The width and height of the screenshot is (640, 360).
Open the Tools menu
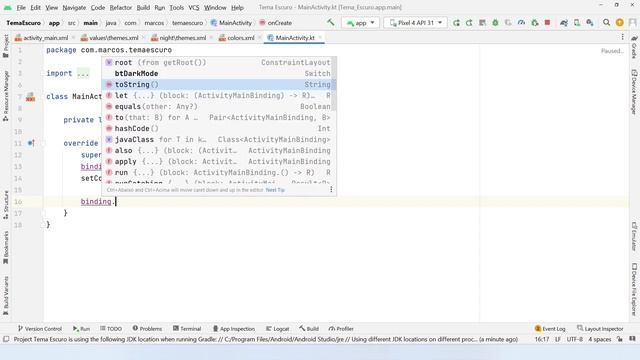(x=177, y=7)
